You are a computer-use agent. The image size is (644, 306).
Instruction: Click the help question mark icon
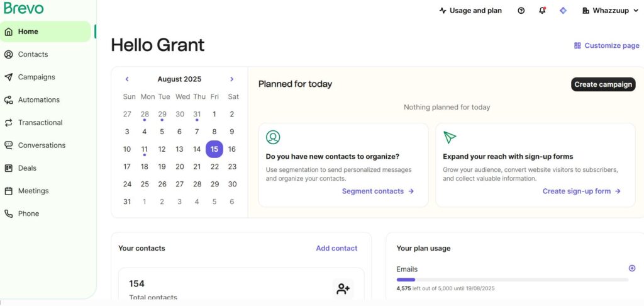pyautogui.click(x=521, y=11)
